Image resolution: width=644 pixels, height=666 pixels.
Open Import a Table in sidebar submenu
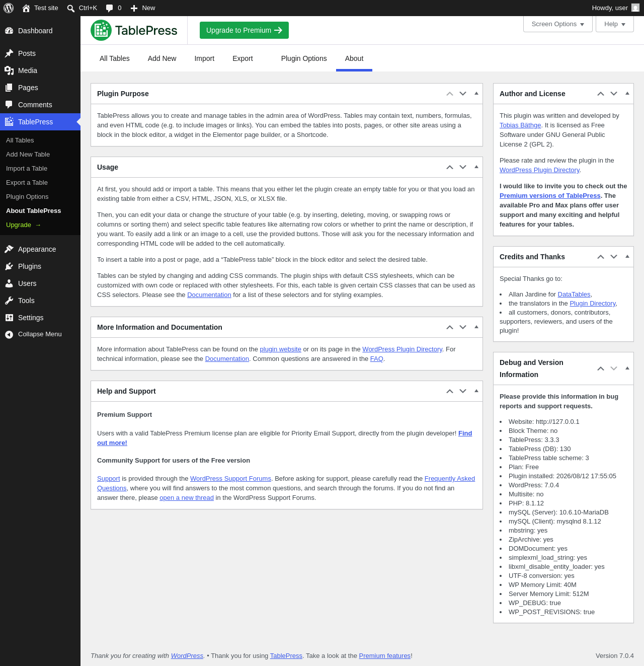(27, 169)
